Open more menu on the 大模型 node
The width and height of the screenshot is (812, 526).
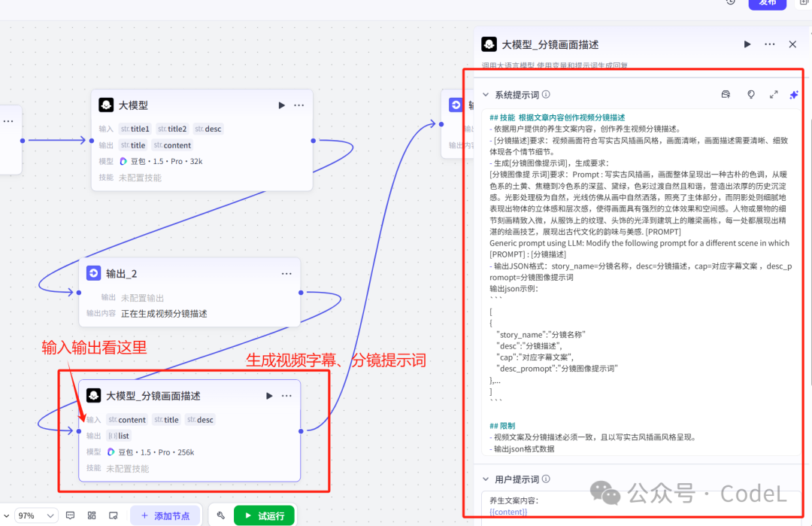298,105
